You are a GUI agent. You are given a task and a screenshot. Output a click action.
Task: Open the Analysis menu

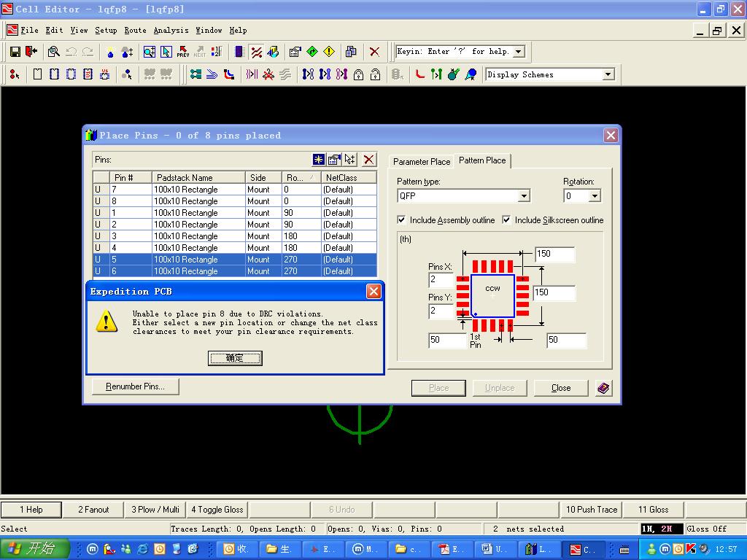171,31
